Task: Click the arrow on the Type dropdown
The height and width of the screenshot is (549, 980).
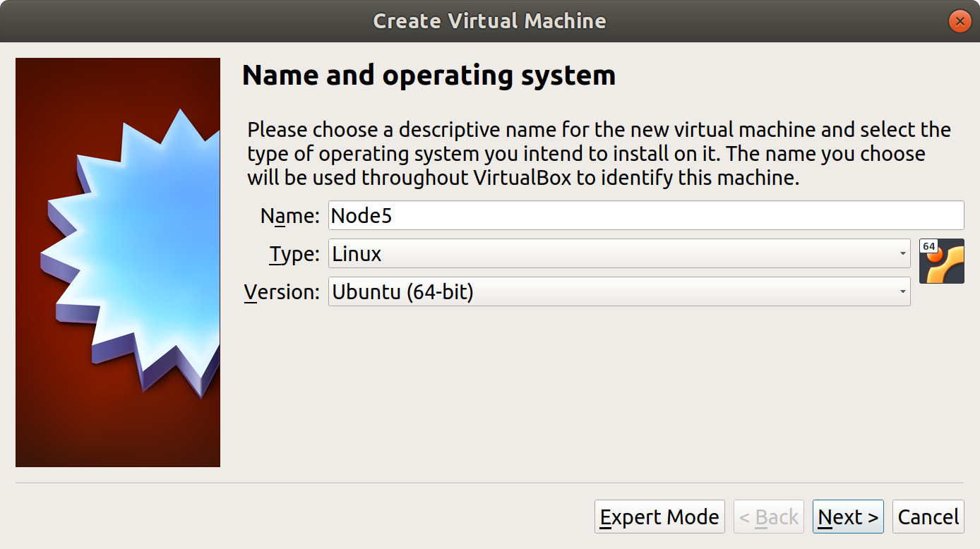Action: point(902,254)
